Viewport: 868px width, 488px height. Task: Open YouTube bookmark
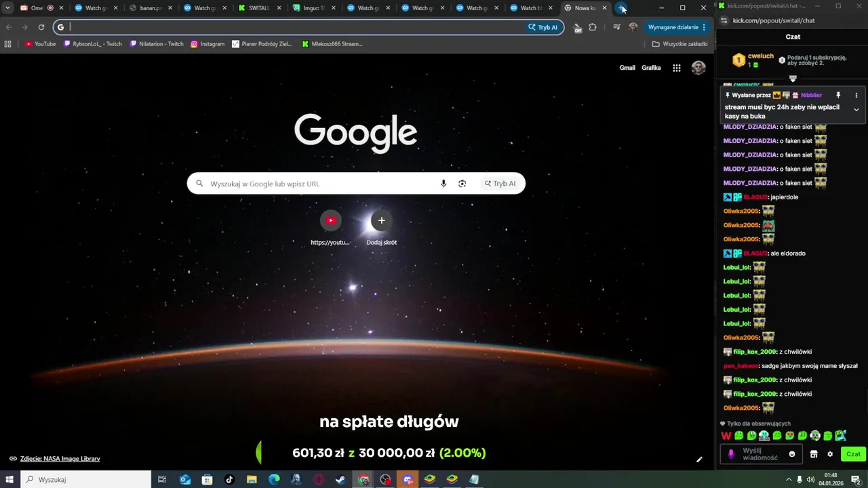coord(41,44)
